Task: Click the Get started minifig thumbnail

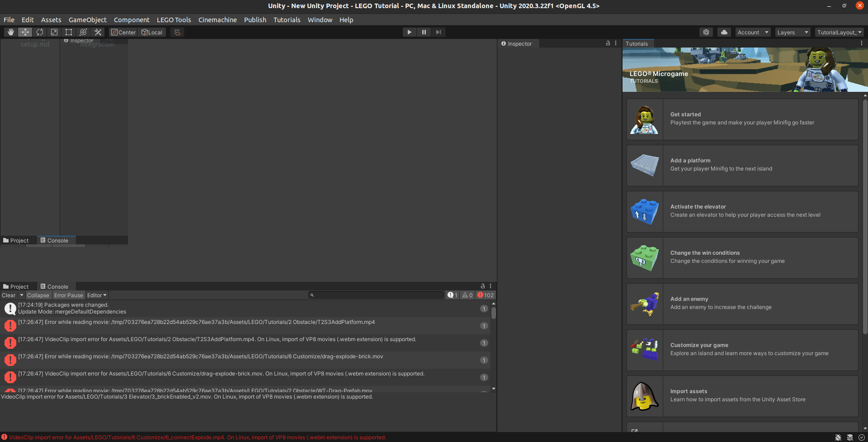Action: pyautogui.click(x=645, y=119)
